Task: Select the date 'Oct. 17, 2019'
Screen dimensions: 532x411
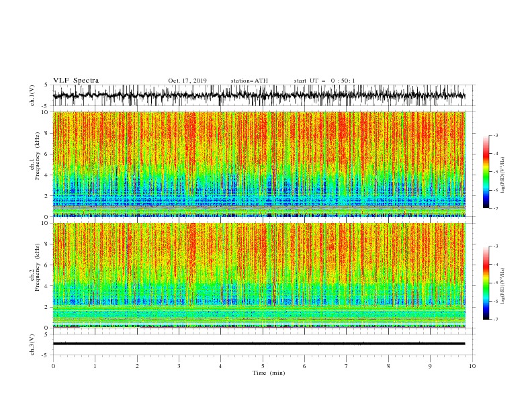Action: tap(187, 81)
